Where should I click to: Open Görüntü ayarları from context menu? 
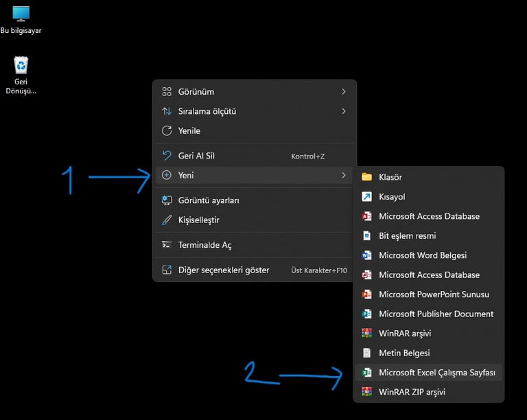pos(254,200)
